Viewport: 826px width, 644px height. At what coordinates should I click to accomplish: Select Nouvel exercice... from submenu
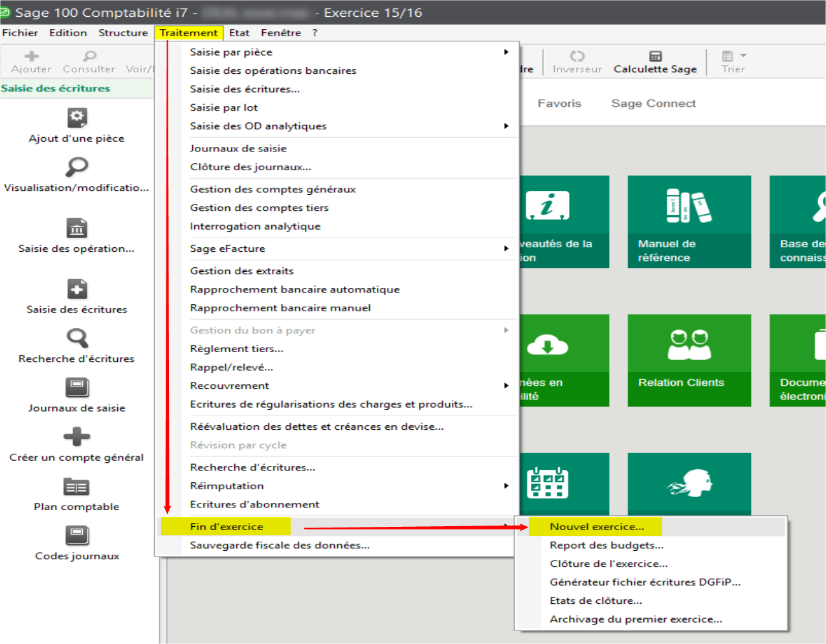[x=597, y=527]
